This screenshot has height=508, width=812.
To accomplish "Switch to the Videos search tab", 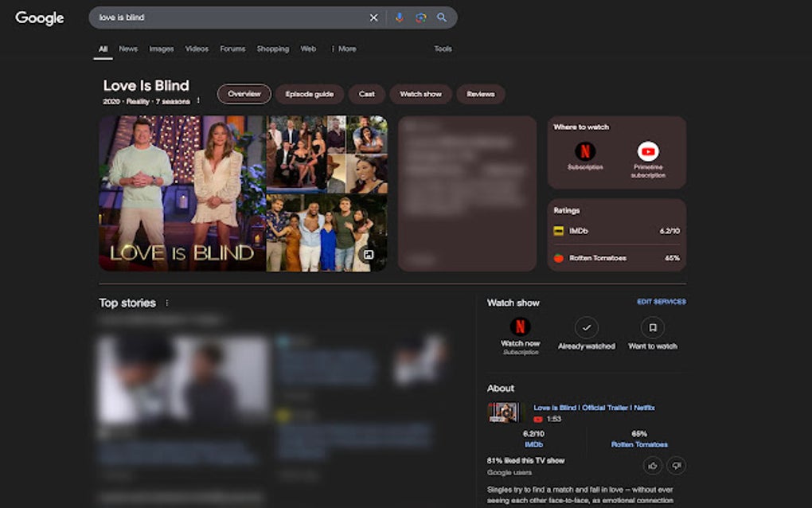I will tap(197, 49).
